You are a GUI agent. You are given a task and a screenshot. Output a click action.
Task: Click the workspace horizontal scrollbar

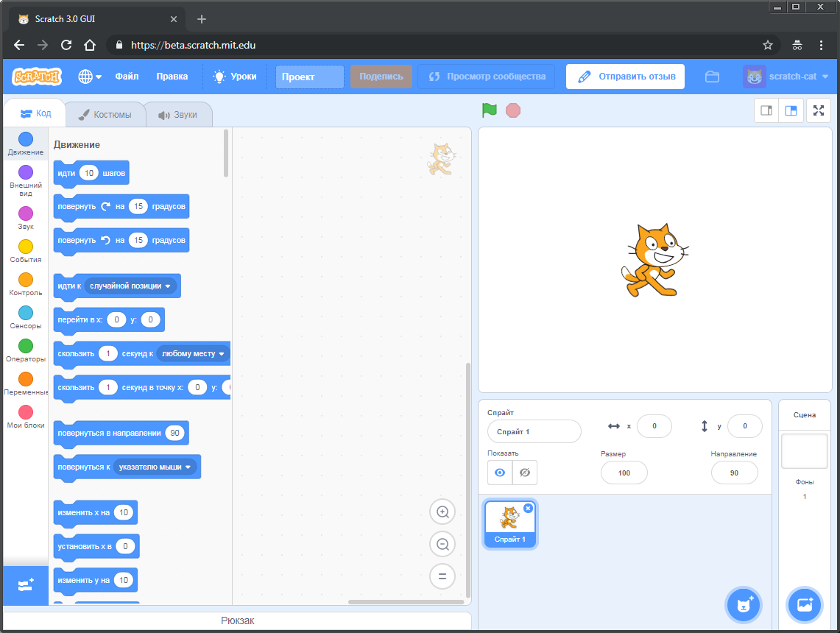406,602
